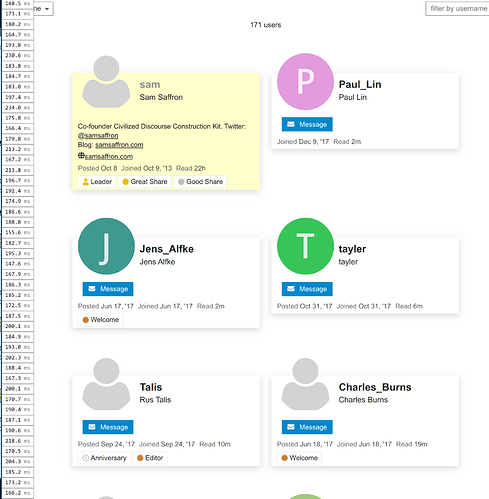
Task: Click the 171 users count text
Action: tap(266, 25)
